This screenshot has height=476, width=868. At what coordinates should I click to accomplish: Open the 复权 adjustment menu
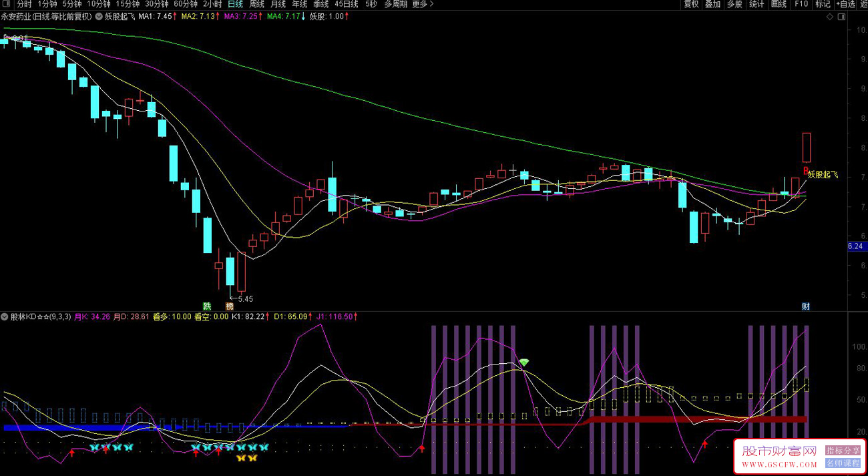pyautogui.click(x=691, y=4)
